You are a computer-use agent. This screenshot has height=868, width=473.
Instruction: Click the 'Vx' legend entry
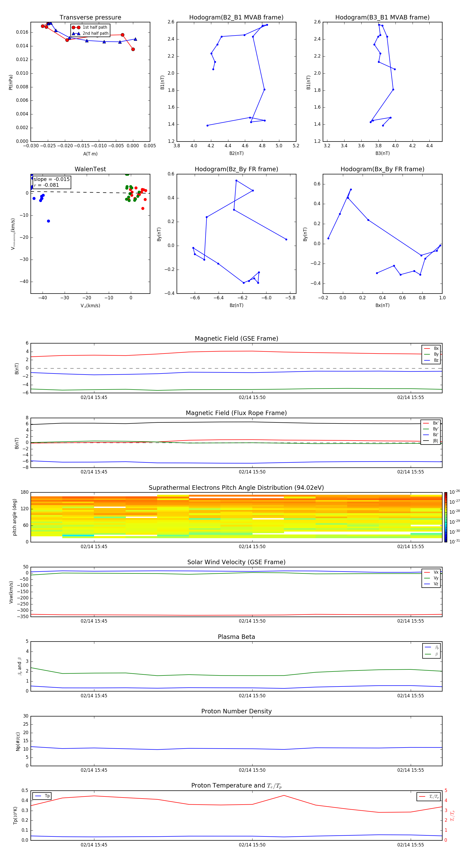click(x=431, y=573)
